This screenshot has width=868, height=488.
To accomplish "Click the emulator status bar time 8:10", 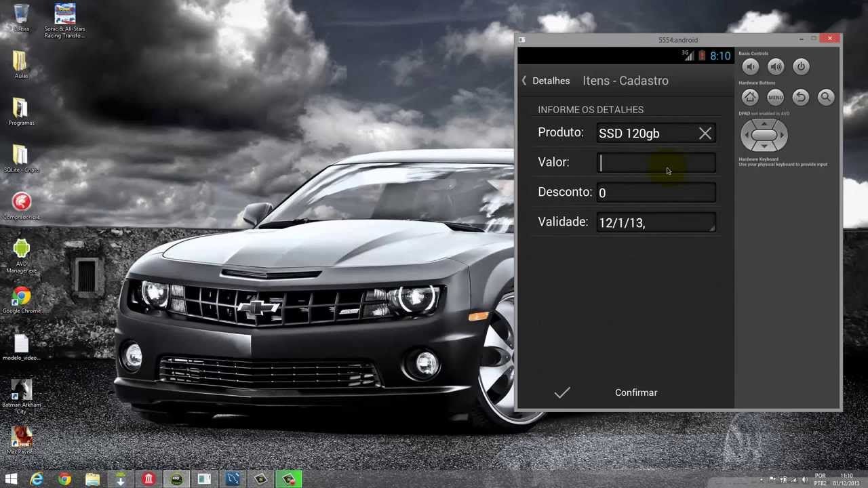I will point(720,56).
